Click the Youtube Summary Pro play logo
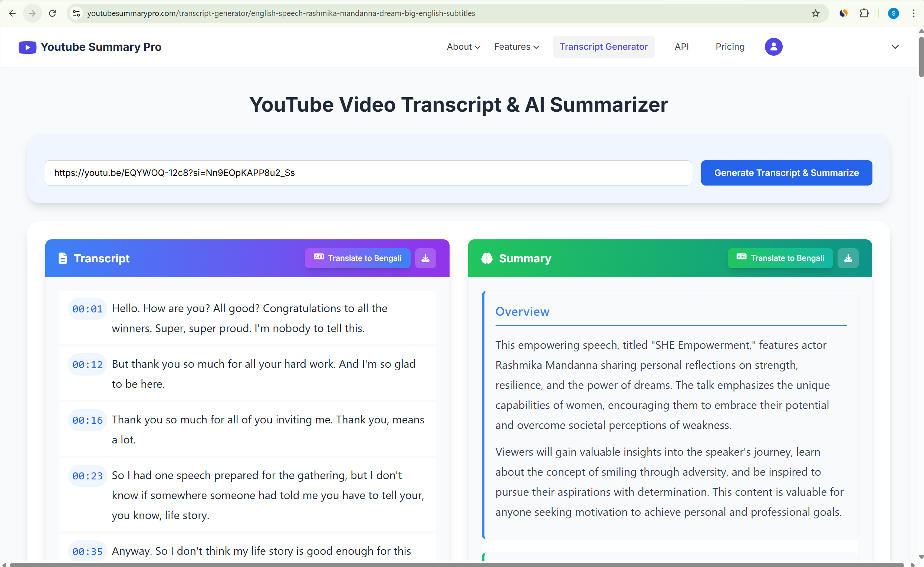Viewport: 924px width, 567px height. coord(27,46)
